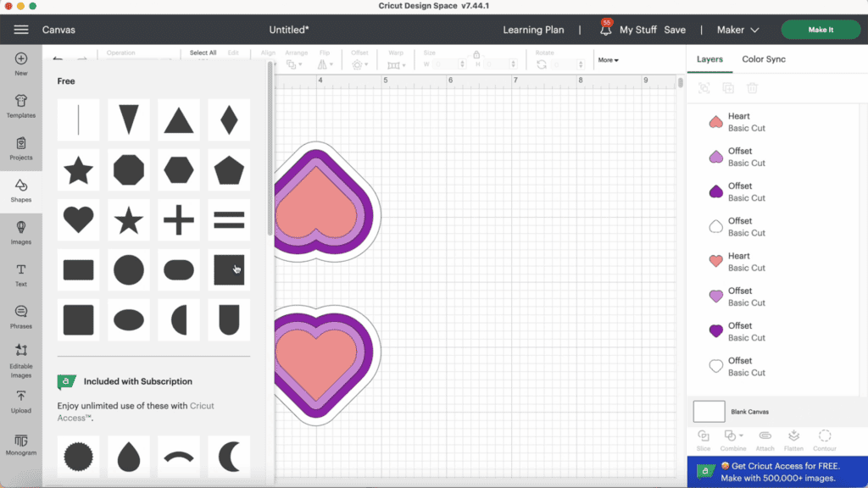Click the Rotate angle field
This screenshot has height=488, width=868.
(567, 64)
